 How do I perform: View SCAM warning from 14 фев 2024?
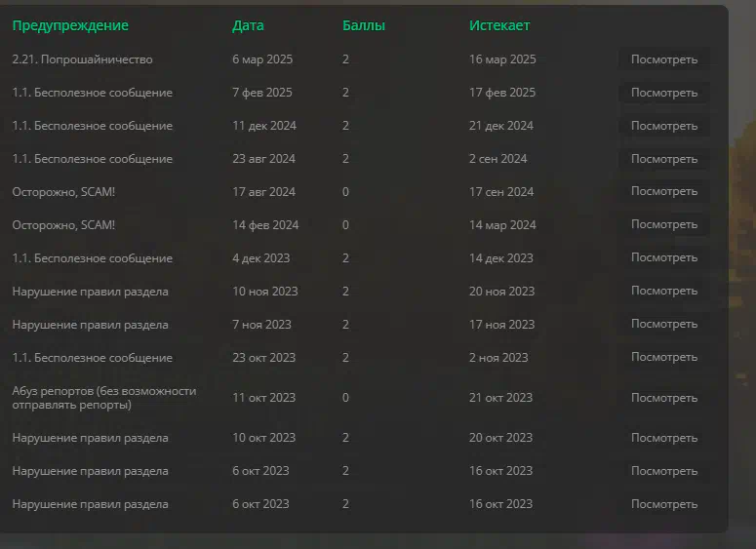664,224
